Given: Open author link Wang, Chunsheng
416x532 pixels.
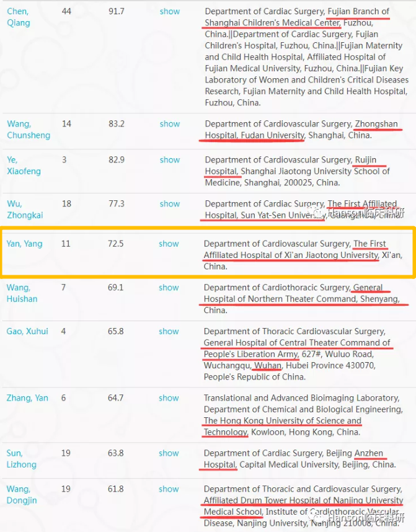Looking at the screenshot, I should click(x=29, y=130).
